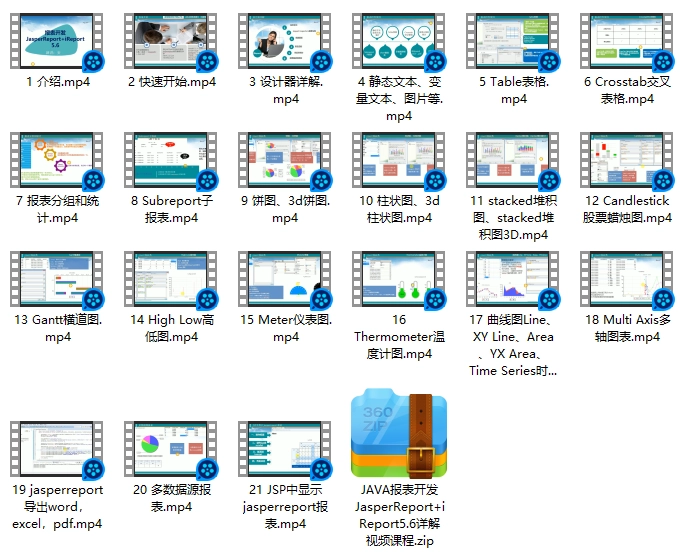Click the file name 2 快速开始.mp4
This screenshot has height=553, width=687.
tap(172, 82)
